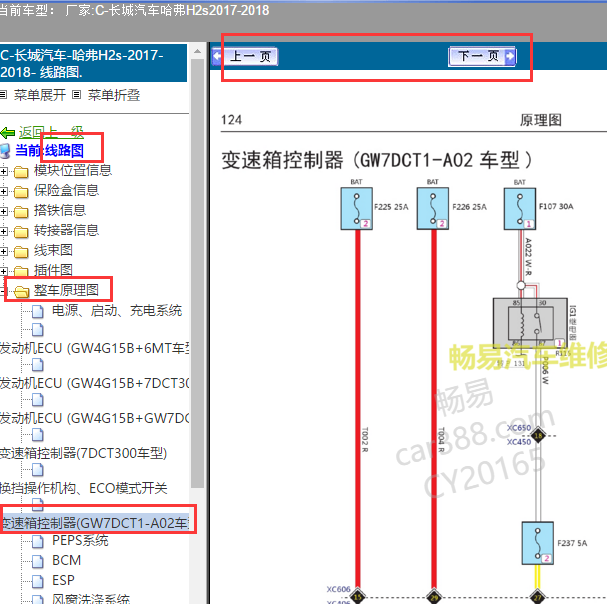607x604 pixels.
Task: Expand the 模块位置信息 folder node
Action: 3,171
